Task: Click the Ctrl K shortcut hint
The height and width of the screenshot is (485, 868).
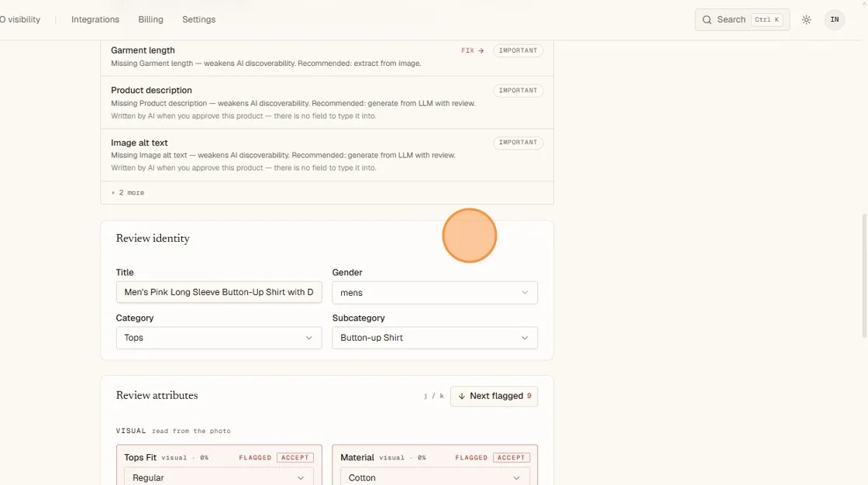Action: tap(766, 19)
